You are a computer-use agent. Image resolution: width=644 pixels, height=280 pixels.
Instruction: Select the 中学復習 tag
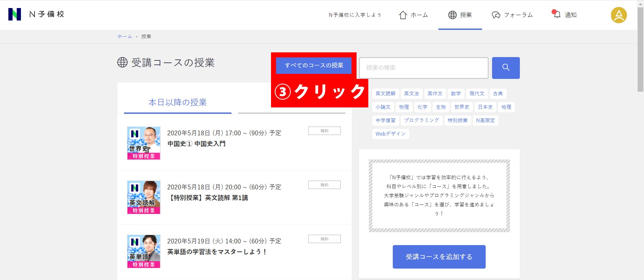tap(385, 121)
